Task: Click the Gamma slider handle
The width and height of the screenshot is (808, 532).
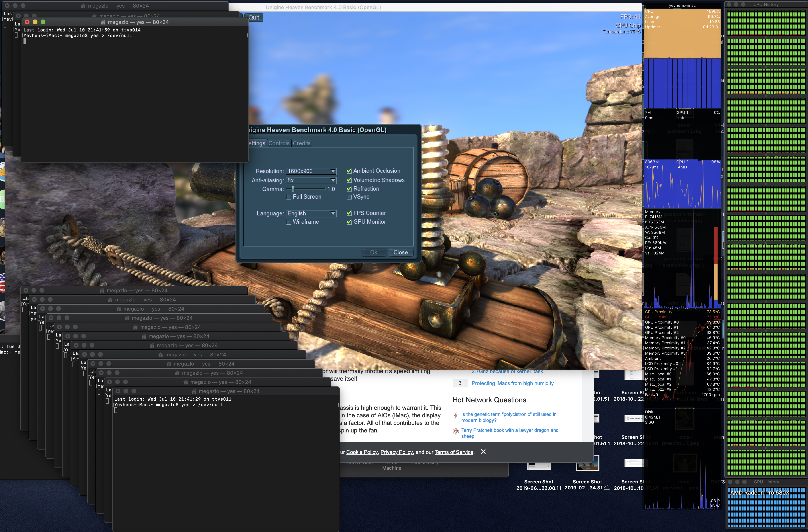Action: tap(293, 189)
